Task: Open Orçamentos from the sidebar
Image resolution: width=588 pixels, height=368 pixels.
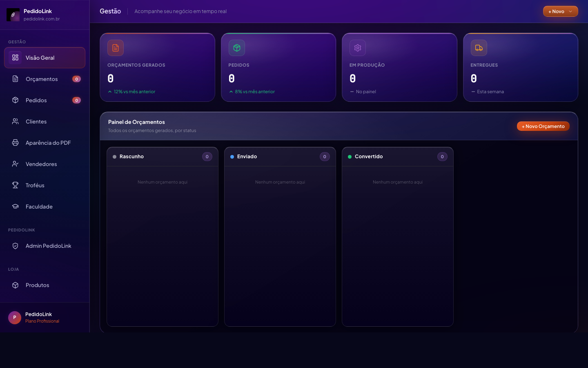Action: (45, 79)
